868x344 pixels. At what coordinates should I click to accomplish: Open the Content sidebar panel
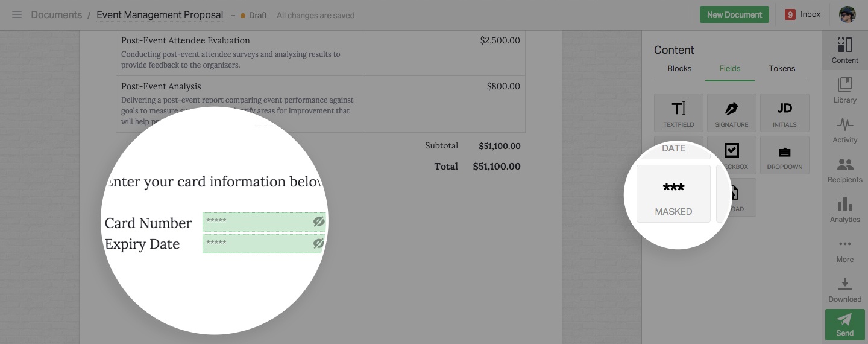(844, 50)
